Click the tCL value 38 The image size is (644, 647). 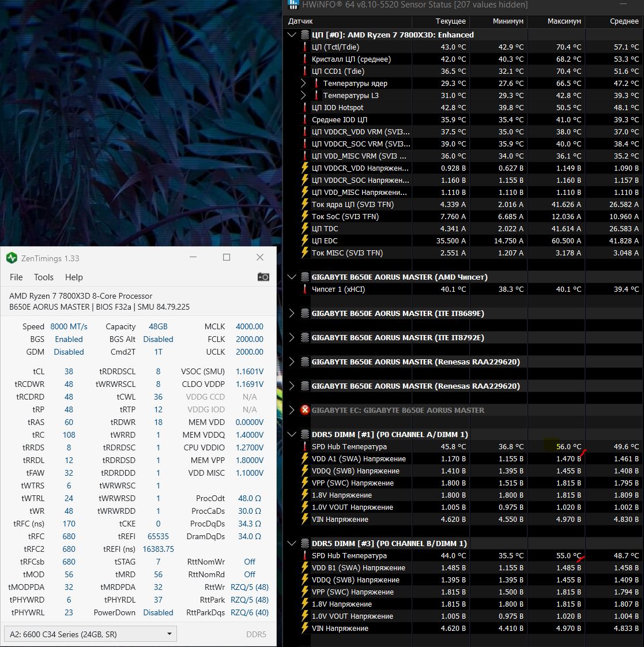click(69, 371)
